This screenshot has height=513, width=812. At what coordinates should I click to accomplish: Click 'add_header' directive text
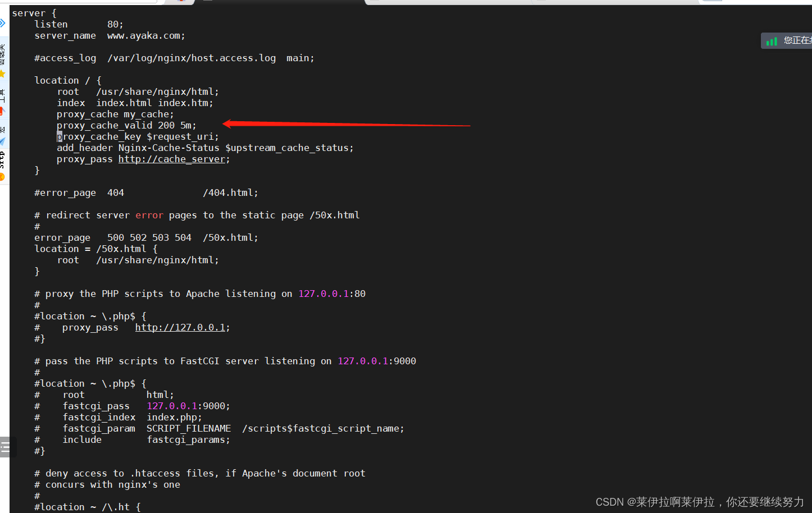click(85, 148)
